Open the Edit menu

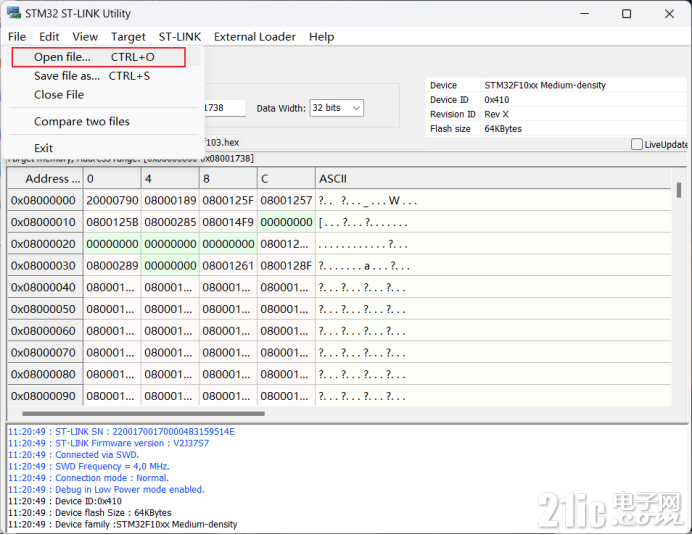click(x=49, y=37)
